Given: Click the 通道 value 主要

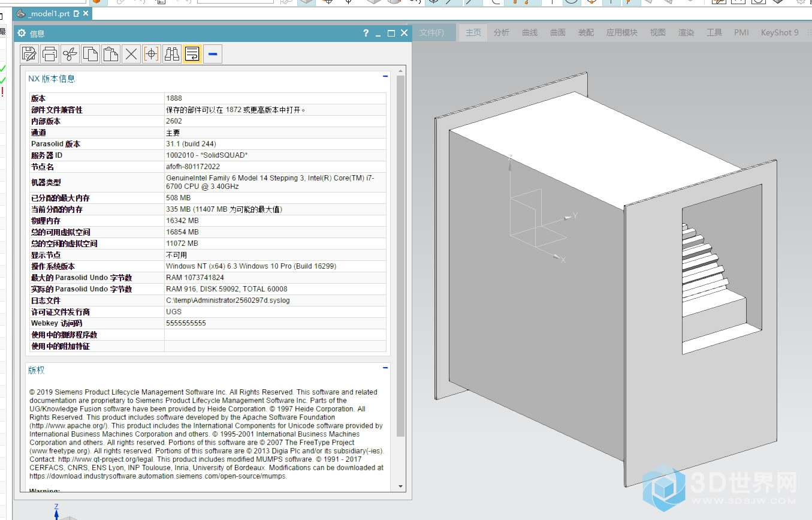Looking at the screenshot, I should pos(173,133).
